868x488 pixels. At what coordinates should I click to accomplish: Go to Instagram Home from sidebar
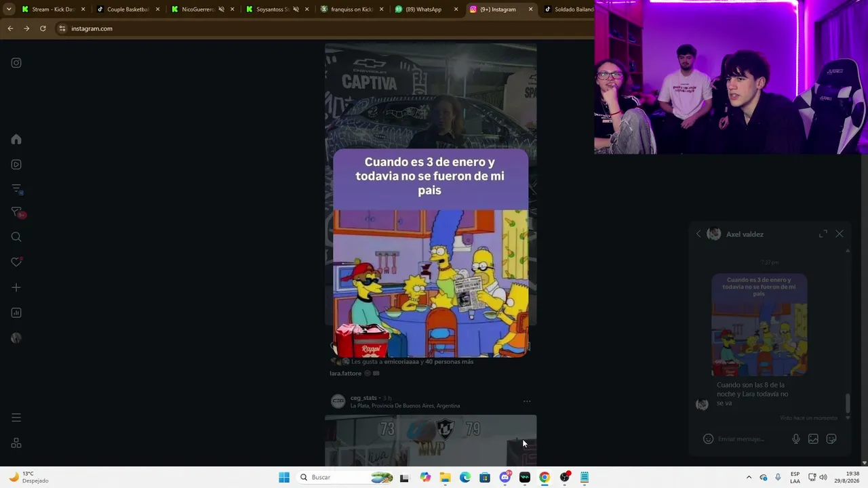coord(16,140)
